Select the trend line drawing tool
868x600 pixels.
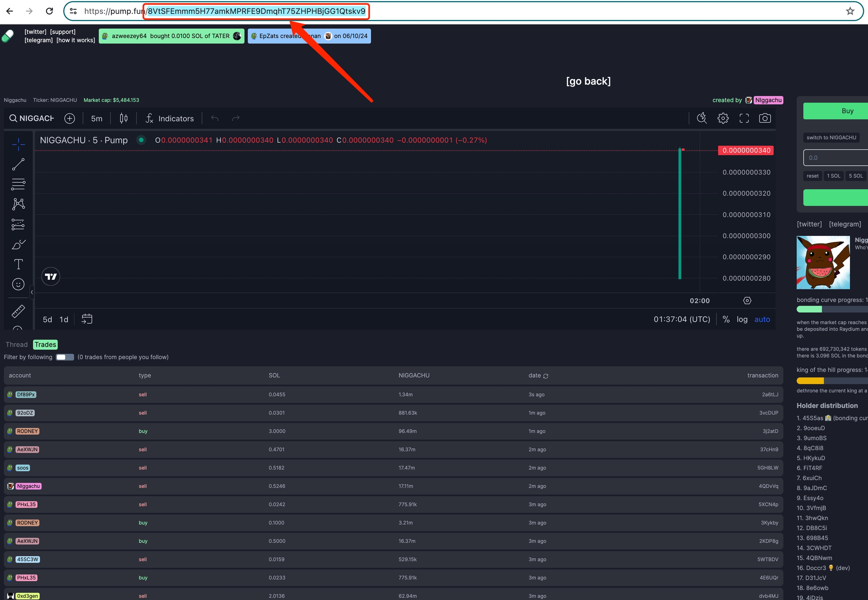(18, 164)
